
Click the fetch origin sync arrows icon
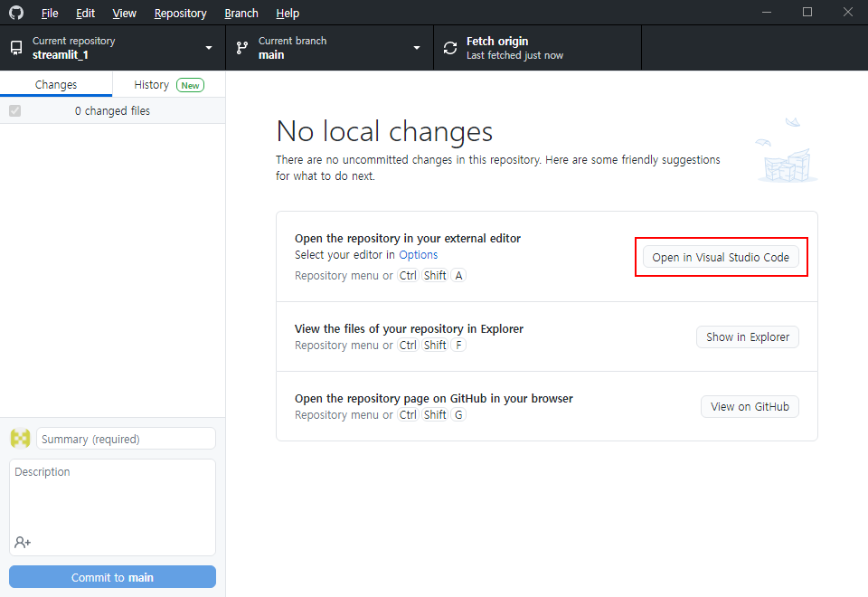[450, 48]
